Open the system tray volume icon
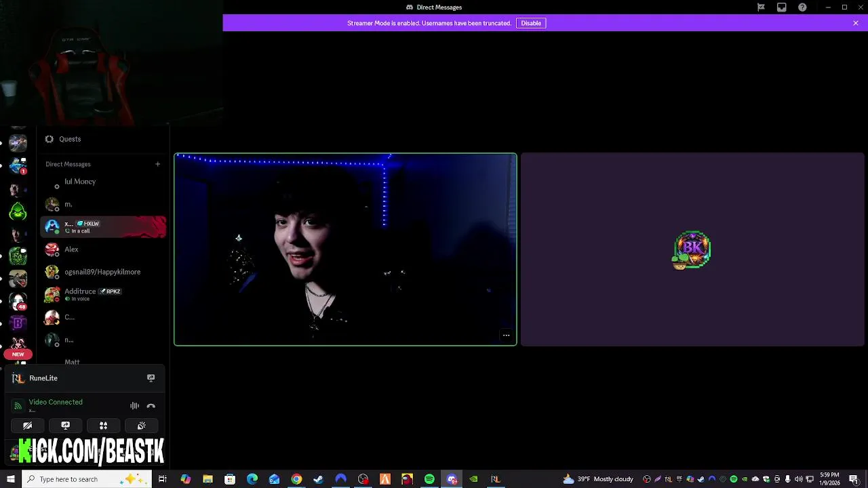 pyautogui.click(x=798, y=479)
